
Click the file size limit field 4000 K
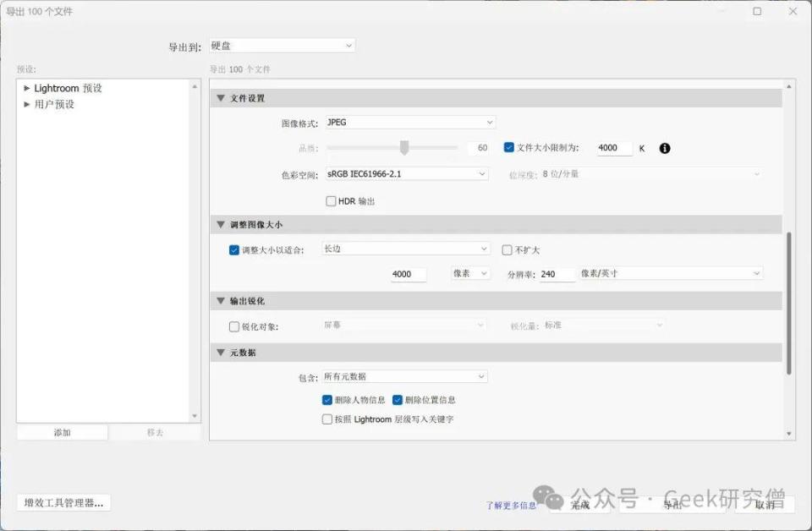pos(614,148)
